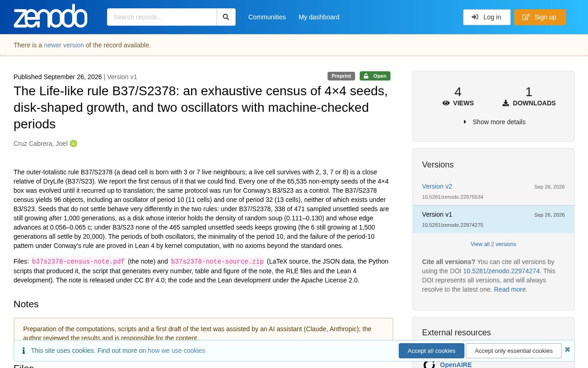This screenshot has width=588, height=368.
Task: Click the Notes heading
Action: 26,304
